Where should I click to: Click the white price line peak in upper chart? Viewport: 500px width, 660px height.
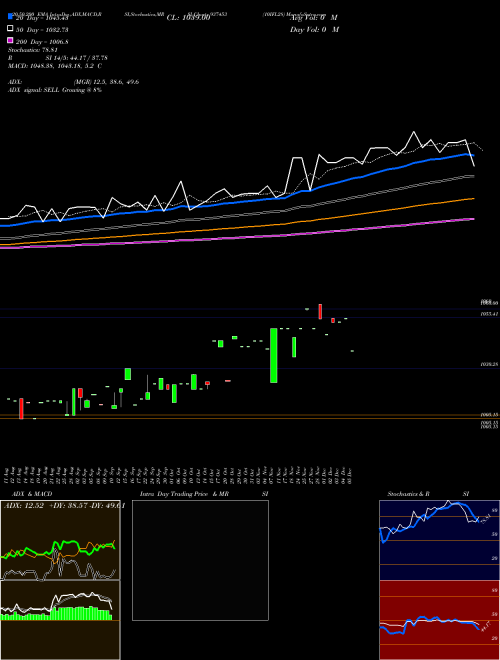coord(414,132)
